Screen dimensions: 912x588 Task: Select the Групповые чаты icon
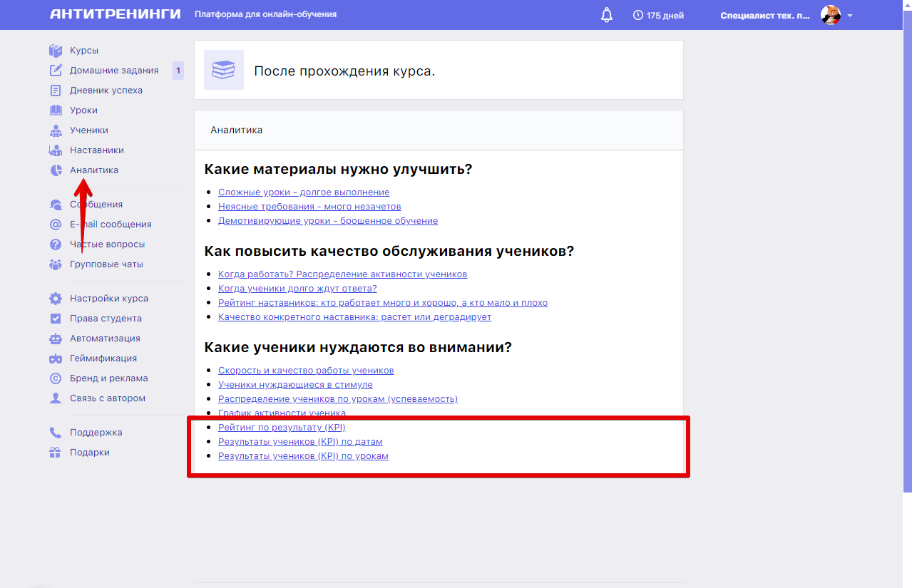tap(56, 264)
